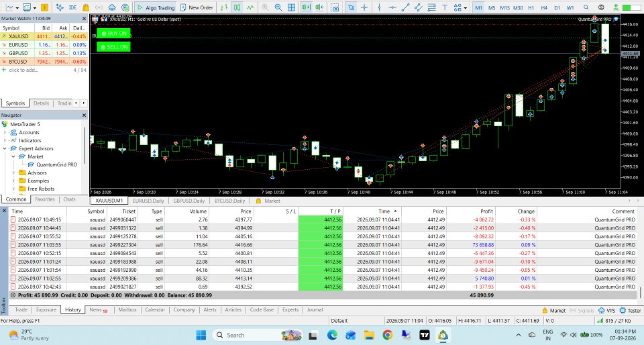644x345 pixels.
Task: Tile chart windows with grid icon
Action: (291, 7)
